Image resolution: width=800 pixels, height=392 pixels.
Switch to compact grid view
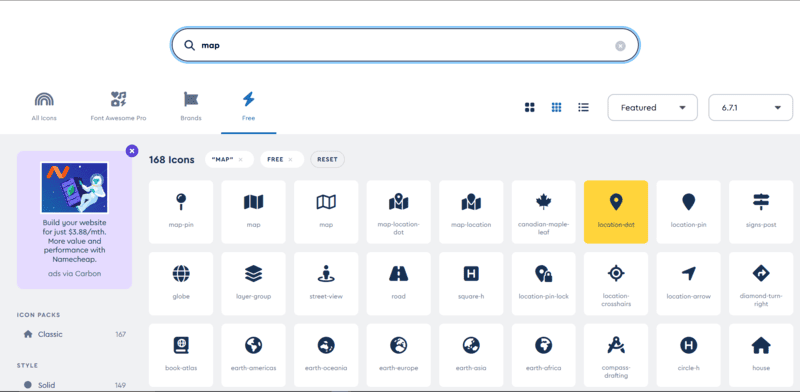pyautogui.click(x=557, y=107)
